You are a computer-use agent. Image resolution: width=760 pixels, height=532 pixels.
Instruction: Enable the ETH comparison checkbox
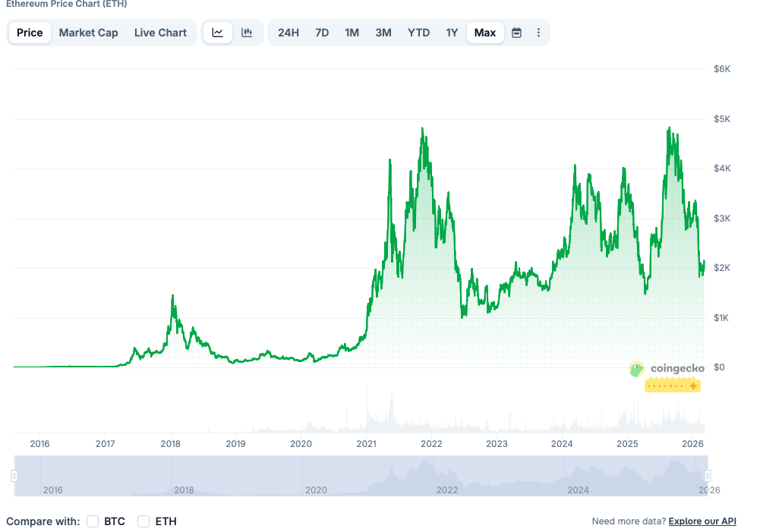click(143, 521)
